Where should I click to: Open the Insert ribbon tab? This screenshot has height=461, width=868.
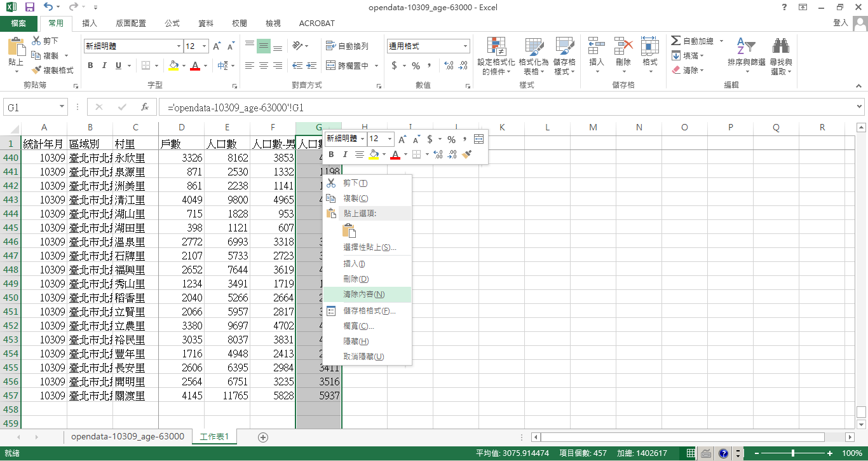(90, 24)
